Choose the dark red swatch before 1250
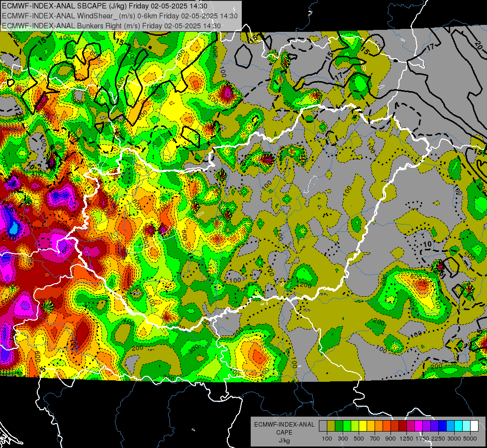This screenshot has width=487, height=448. point(402,426)
